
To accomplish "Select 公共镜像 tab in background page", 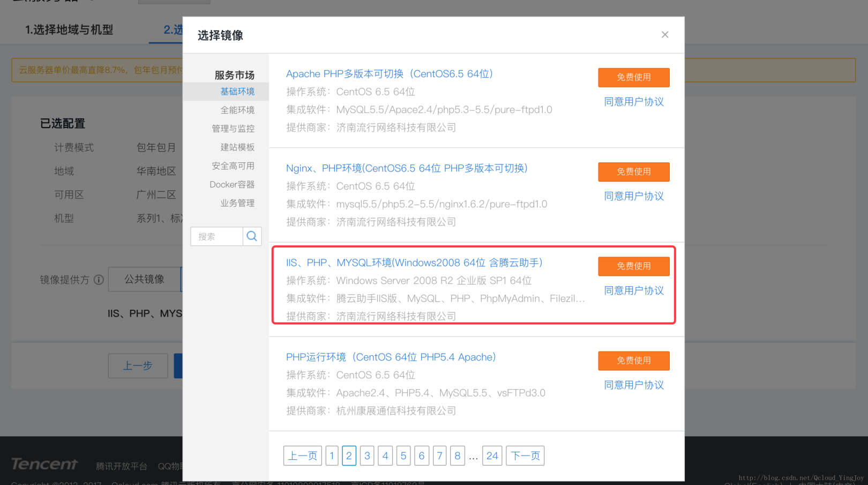I will 145,279.
